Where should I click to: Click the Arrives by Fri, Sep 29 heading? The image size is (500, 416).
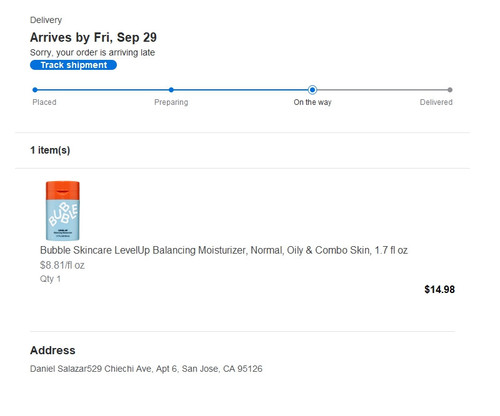[x=93, y=37]
